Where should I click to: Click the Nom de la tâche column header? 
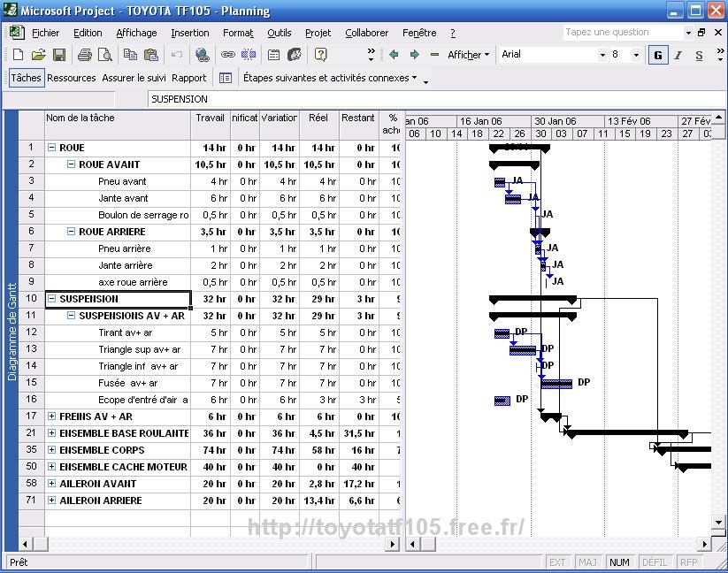point(118,125)
